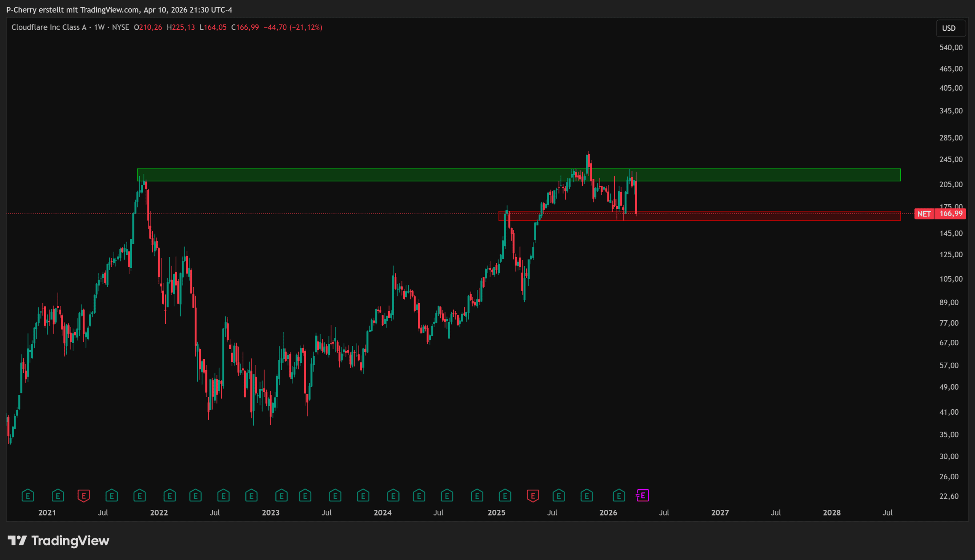Viewport: 975px width, 560px height.
Task: Click the magenta upcoming earnings marker
Action: pyautogui.click(x=643, y=495)
